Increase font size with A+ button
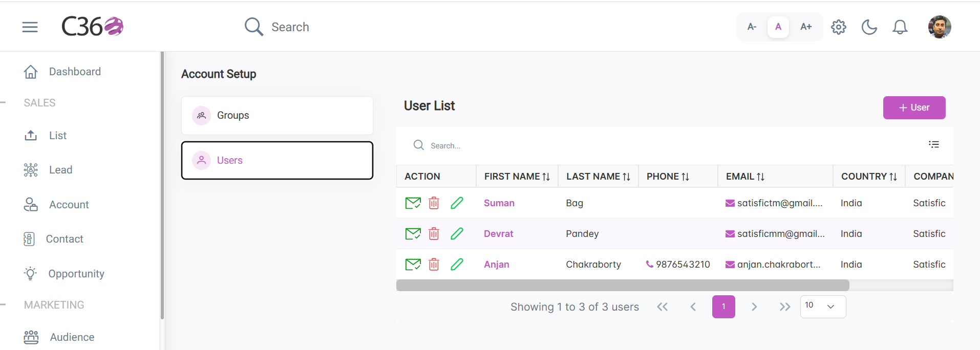Screen dimensions: 980x350 806,27
